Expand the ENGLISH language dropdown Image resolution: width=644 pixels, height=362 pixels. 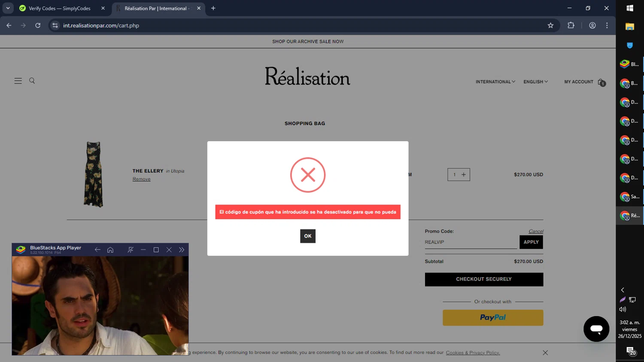point(535,81)
